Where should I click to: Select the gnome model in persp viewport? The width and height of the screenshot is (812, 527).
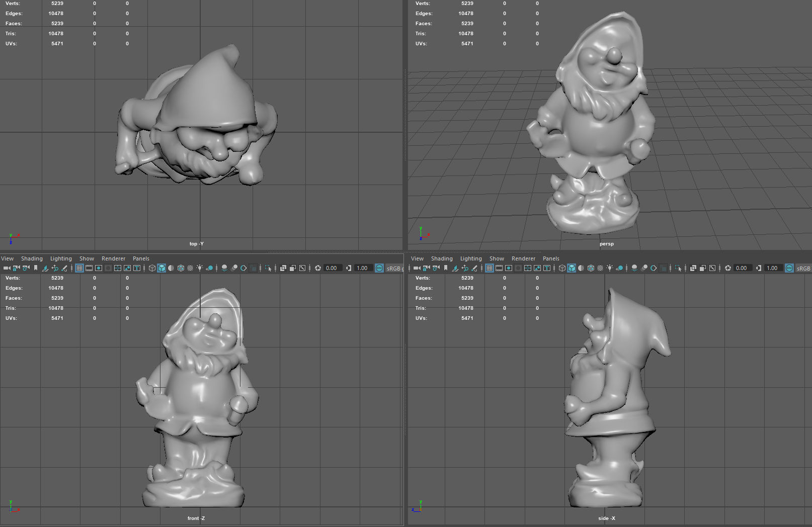point(594,131)
